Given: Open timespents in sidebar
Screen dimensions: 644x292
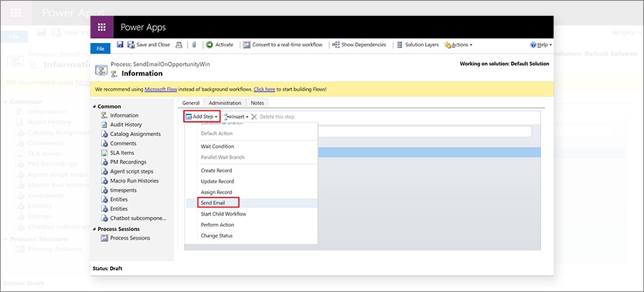Looking at the screenshot, I should click(123, 190).
